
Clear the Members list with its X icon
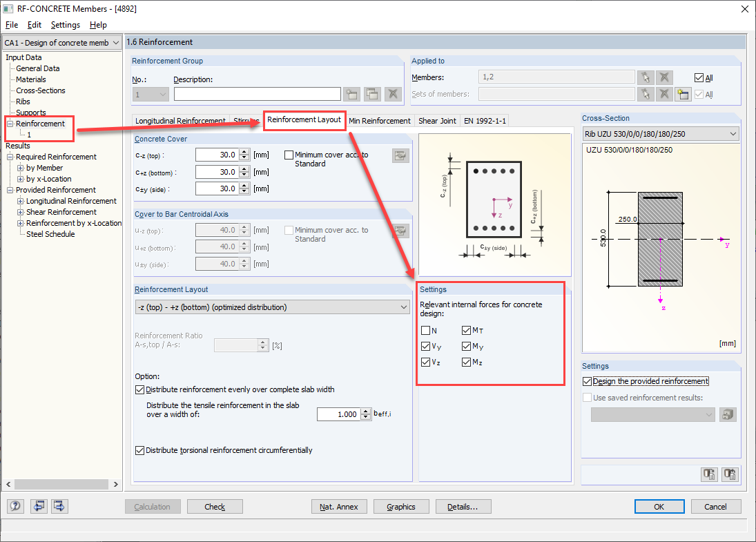(x=664, y=77)
